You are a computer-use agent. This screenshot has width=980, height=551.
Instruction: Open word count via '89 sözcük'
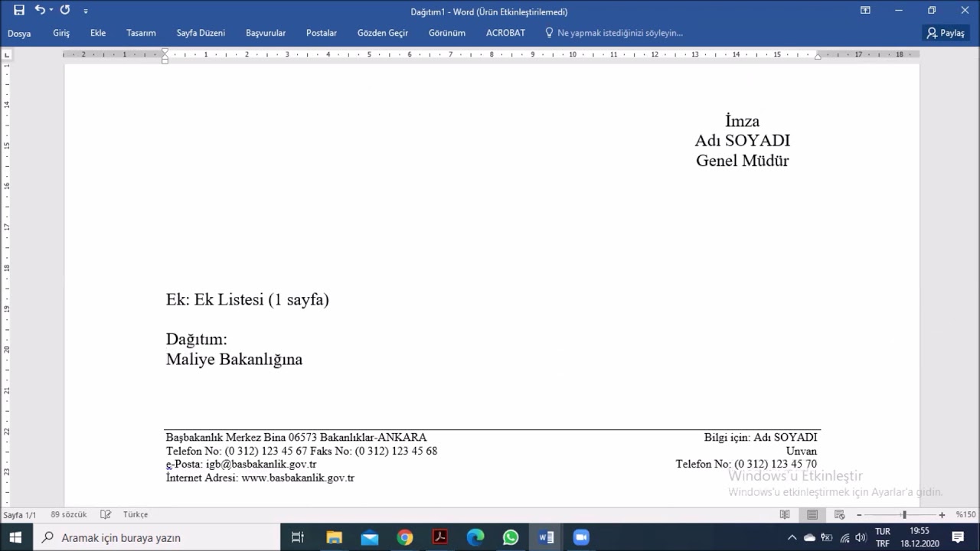[69, 514]
